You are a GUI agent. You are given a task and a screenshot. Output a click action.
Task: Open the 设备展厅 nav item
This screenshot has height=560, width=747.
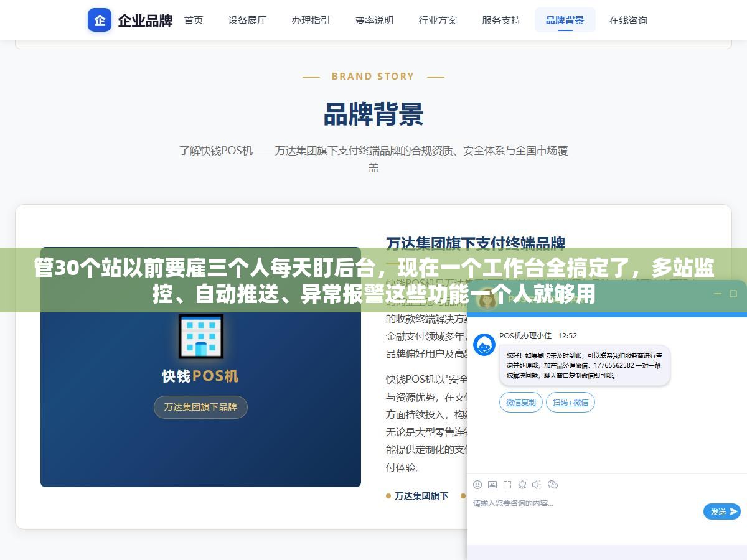pyautogui.click(x=247, y=20)
